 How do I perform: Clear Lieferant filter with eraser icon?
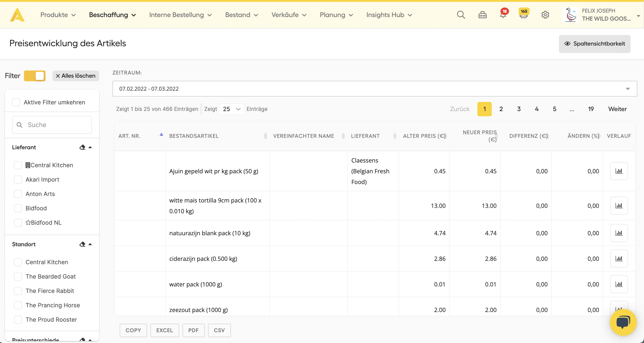tap(82, 147)
